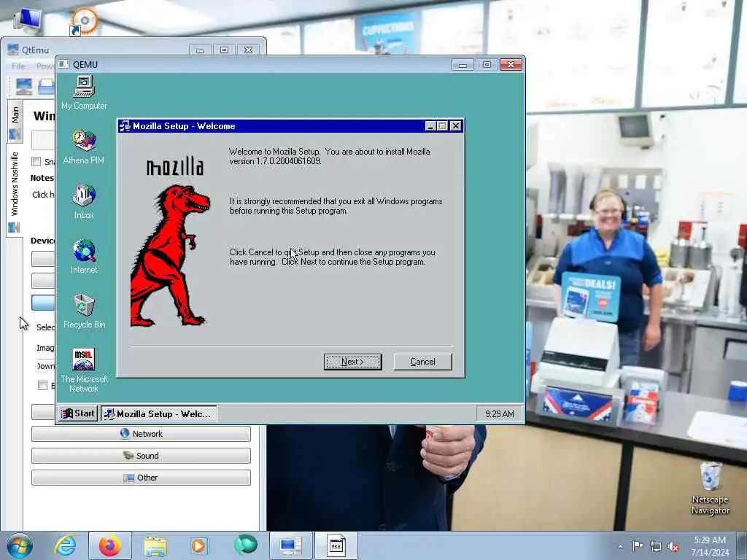Click the guest clock showing 9:29 AM
This screenshot has height=560, width=747.
[x=499, y=414]
